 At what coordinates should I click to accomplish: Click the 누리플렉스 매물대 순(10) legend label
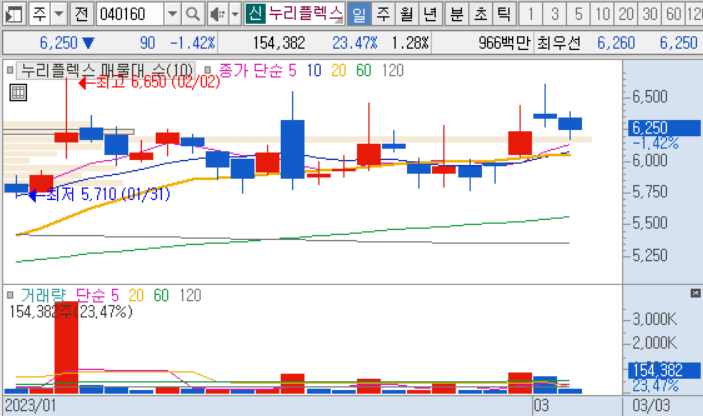(106, 70)
